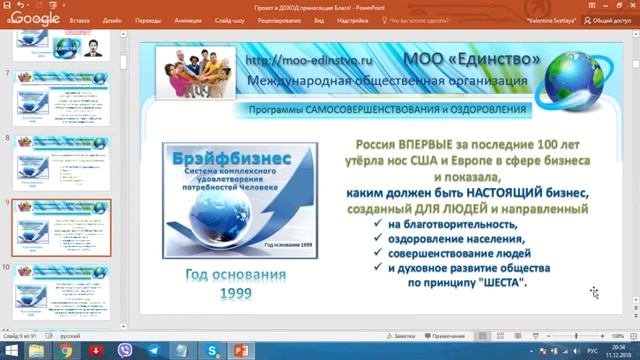The height and width of the screenshot is (360, 640).
Task: Click the 'Год основания 1999' caption below the picture
Action: pyautogui.click(x=236, y=284)
